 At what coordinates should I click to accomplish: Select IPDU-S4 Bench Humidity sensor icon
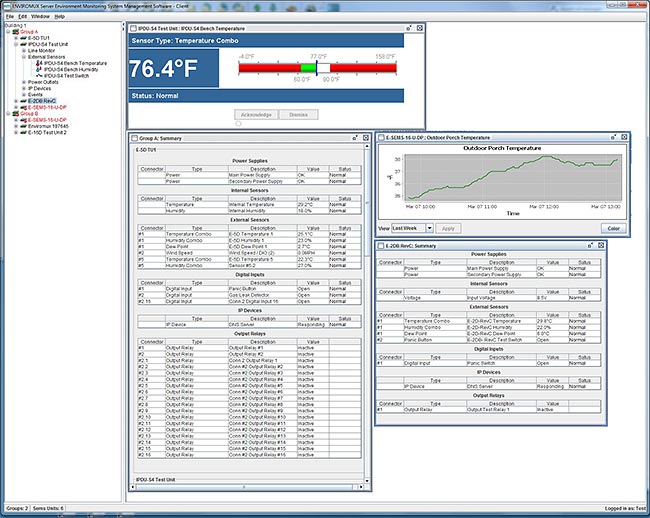38,68
